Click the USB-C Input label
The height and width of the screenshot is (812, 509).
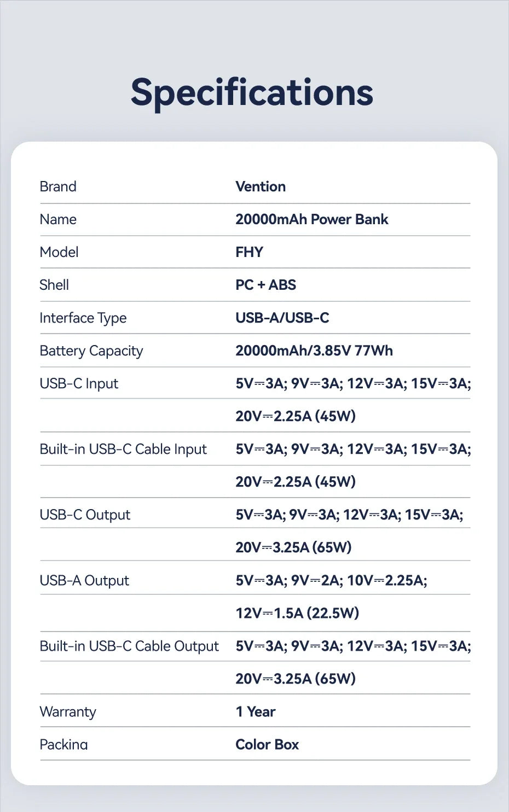(79, 383)
